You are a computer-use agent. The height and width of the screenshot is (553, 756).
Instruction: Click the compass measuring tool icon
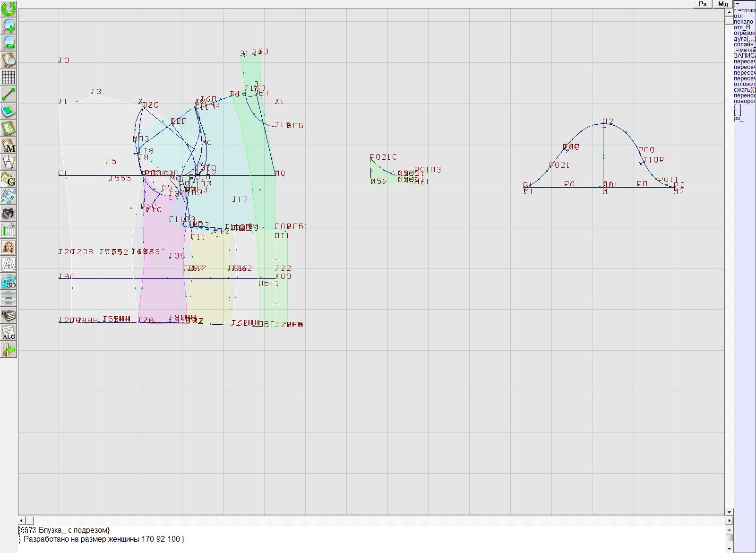(x=9, y=162)
